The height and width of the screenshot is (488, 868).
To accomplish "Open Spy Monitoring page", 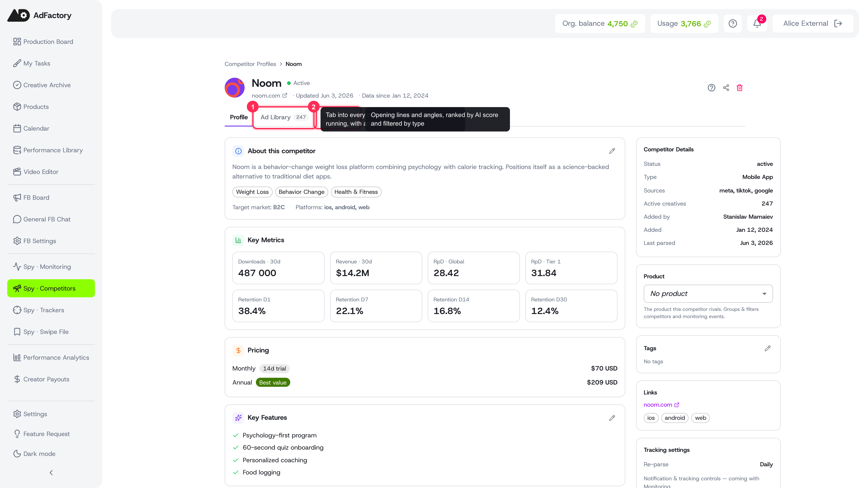I will (x=51, y=267).
